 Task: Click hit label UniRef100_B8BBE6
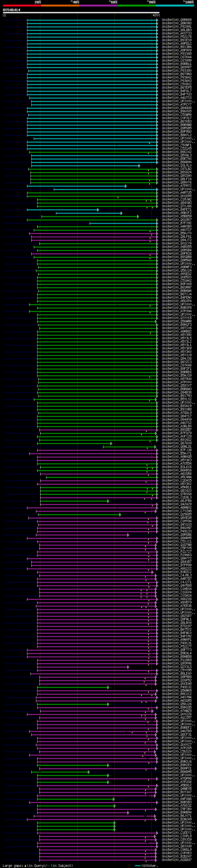coord(177,372)
